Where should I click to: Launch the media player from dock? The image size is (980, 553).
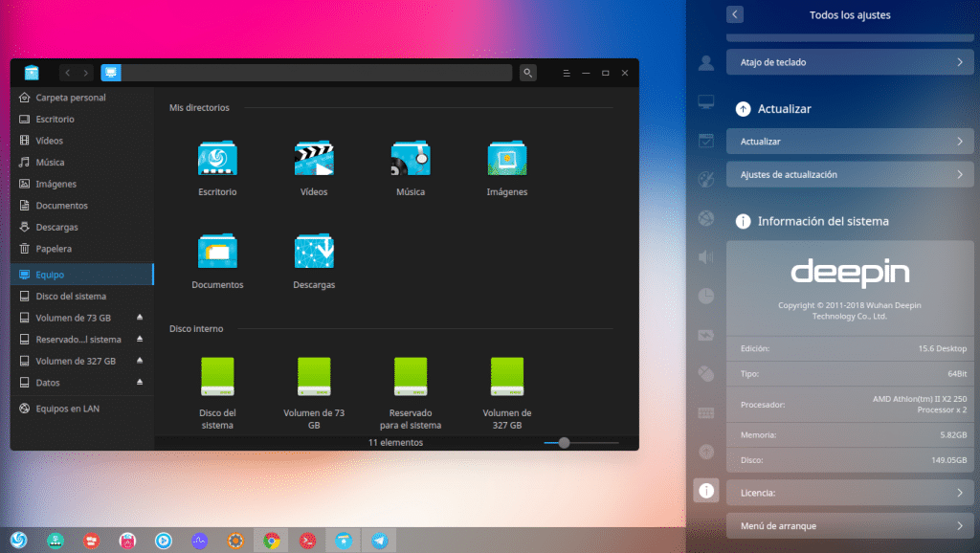[163, 540]
